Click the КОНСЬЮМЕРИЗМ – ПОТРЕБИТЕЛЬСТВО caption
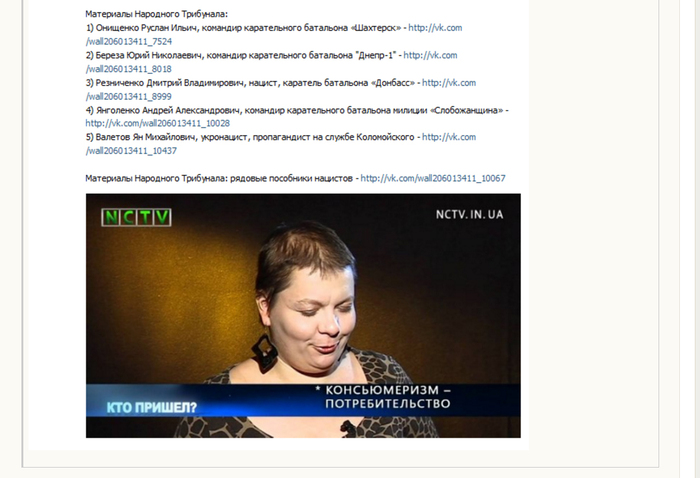This screenshot has width=700, height=478. click(x=388, y=397)
